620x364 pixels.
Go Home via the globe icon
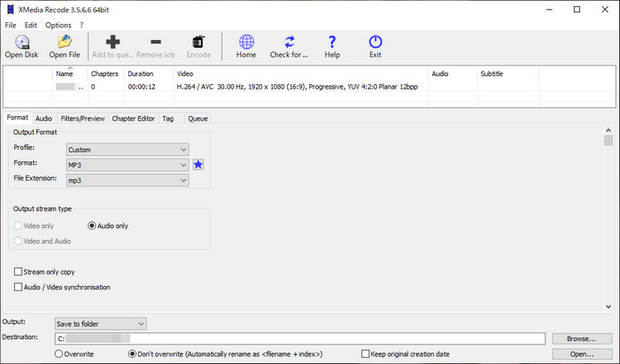(246, 47)
